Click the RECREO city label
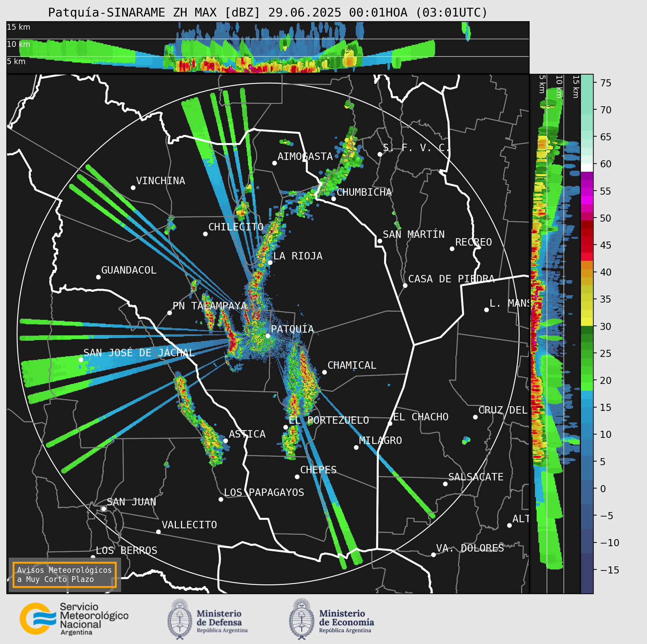The height and width of the screenshot is (644, 647). pos(474,242)
